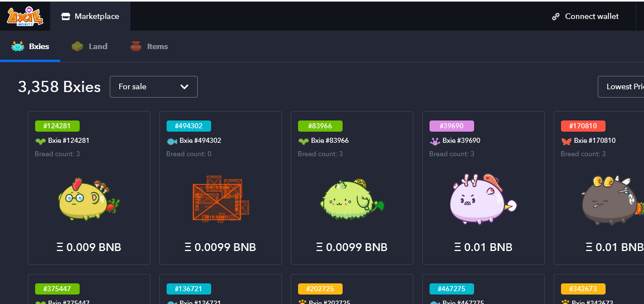The height and width of the screenshot is (304, 644).
Task: Click plant class icon of Bxie #124281
Action: pos(40,141)
